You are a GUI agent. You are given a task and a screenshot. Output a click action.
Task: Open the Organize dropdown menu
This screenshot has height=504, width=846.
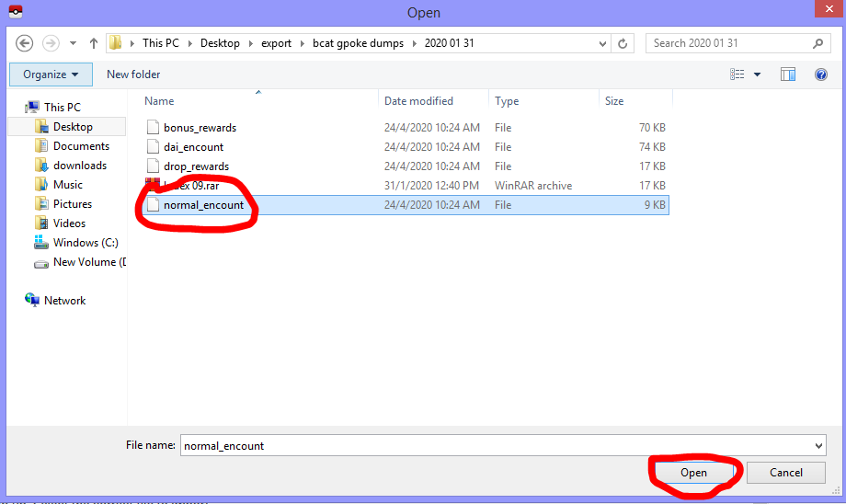[51, 74]
